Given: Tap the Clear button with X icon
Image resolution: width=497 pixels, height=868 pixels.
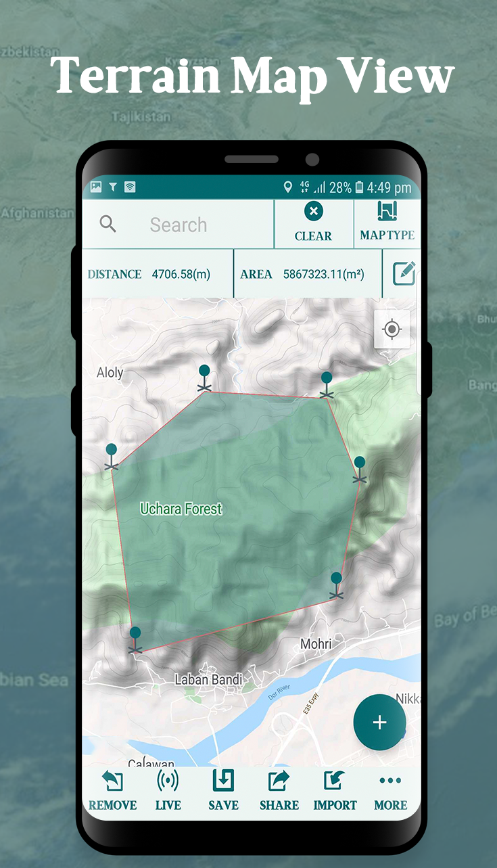Looking at the screenshot, I should click(313, 223).
